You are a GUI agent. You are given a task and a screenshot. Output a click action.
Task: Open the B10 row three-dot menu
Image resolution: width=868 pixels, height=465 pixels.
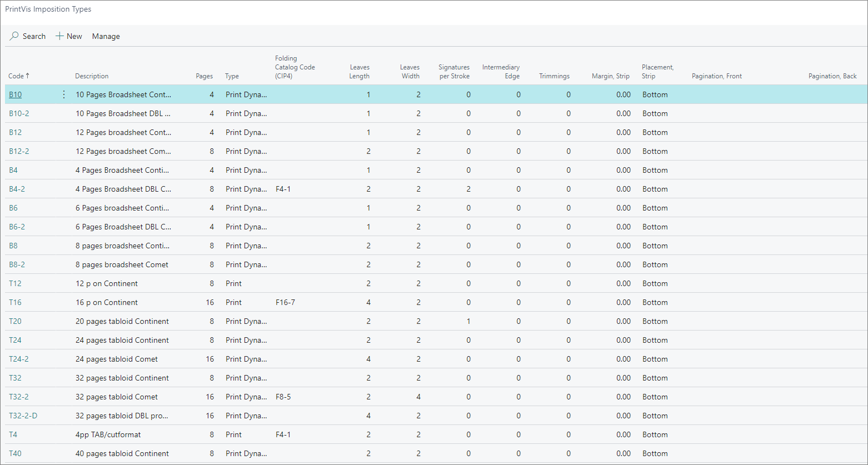click(x=63, y=94)
